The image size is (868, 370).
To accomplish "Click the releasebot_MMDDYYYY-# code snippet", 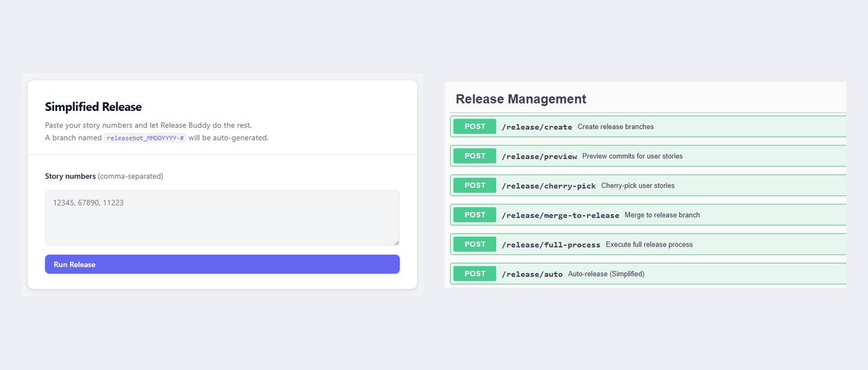I will click(x=145, y=138).
